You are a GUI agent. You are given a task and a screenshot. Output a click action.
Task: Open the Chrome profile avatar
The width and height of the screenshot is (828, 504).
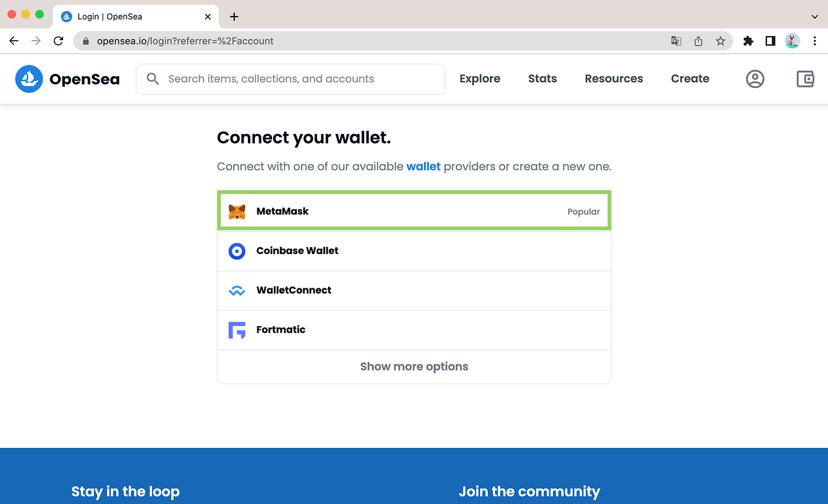[793, 41]
